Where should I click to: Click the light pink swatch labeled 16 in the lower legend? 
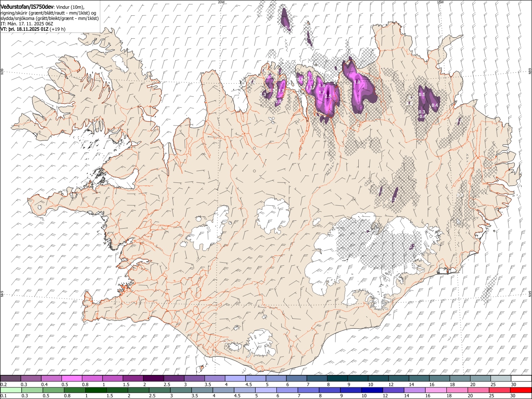point(435,390)
